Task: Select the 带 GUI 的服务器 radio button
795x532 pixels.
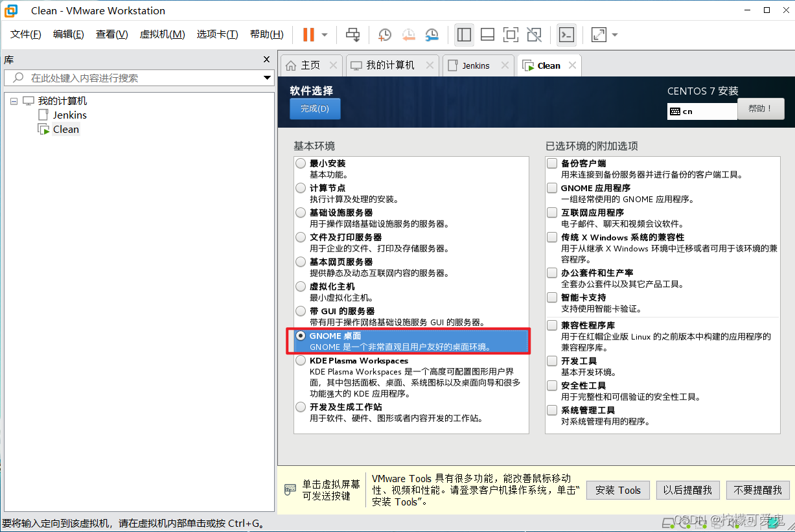Action: point(301,311)
